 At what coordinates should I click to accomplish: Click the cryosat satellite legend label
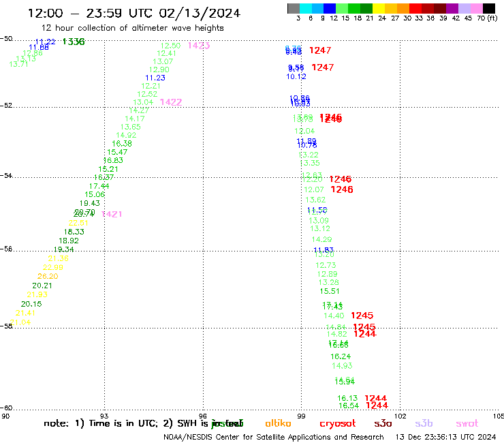[338, 424]
